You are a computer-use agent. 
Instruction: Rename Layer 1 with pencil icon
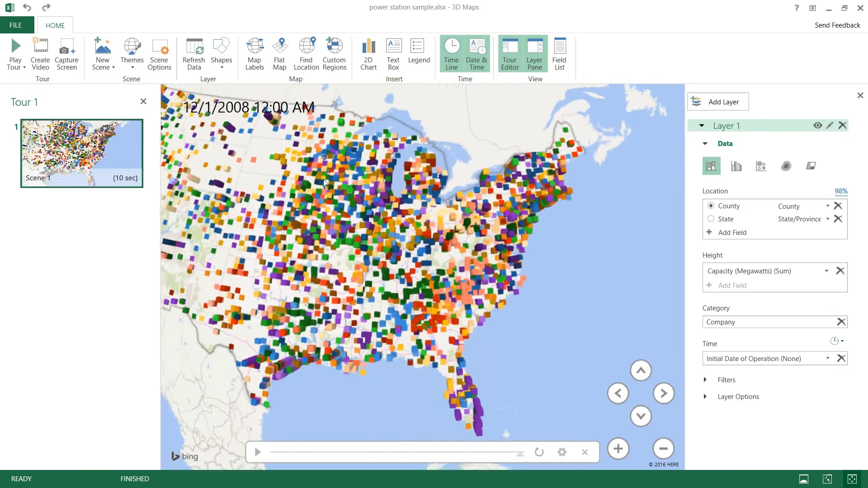830,126
